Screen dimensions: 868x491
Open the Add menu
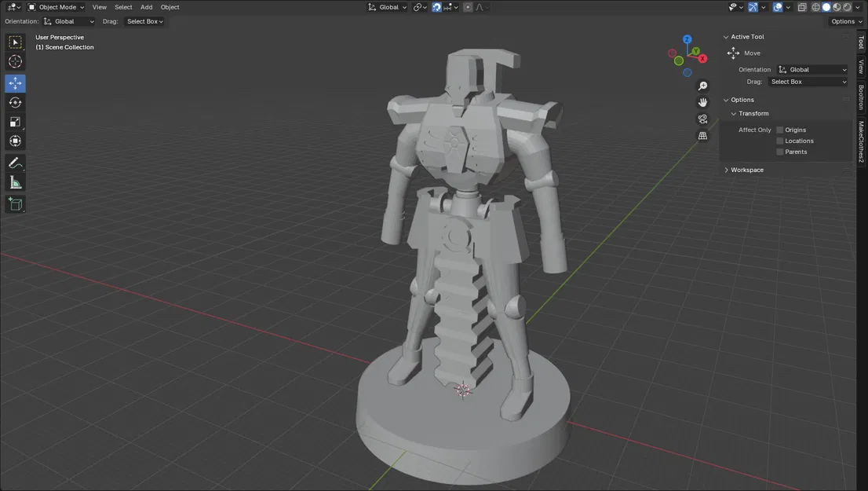tap(146, 6)
